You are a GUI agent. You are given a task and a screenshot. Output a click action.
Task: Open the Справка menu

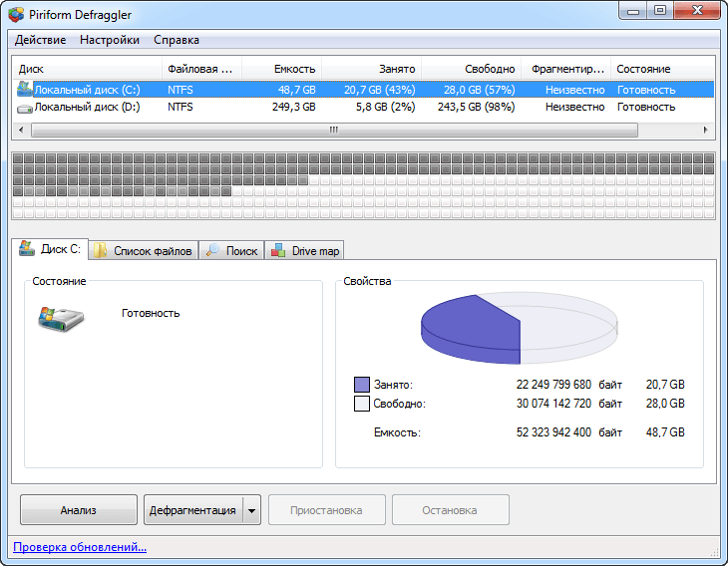tap(177, 40)
